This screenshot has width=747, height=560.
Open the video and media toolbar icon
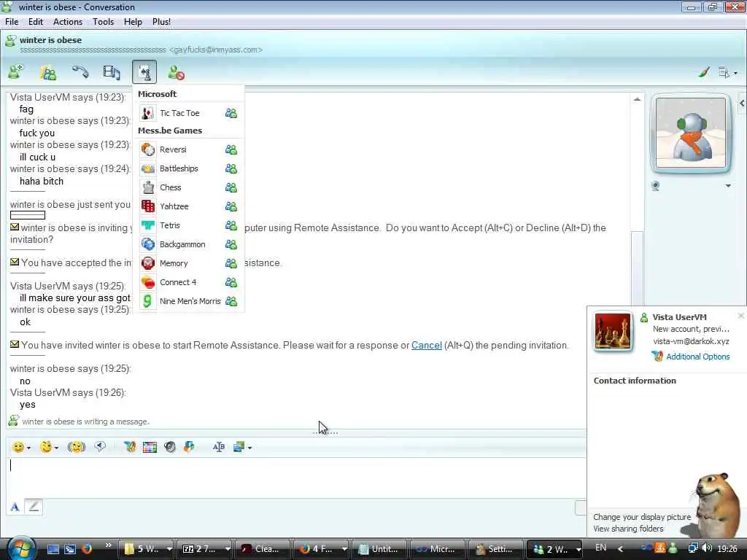click(x=112, y=72)
